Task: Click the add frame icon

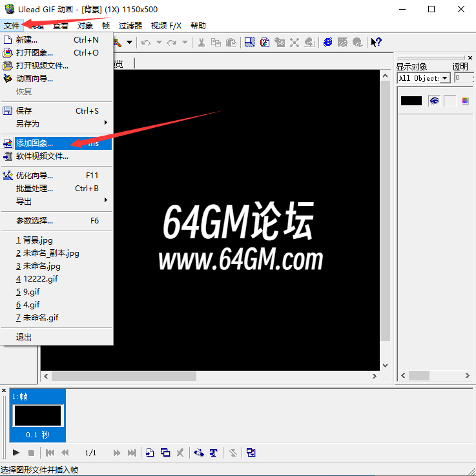Action: pos(150,453)
